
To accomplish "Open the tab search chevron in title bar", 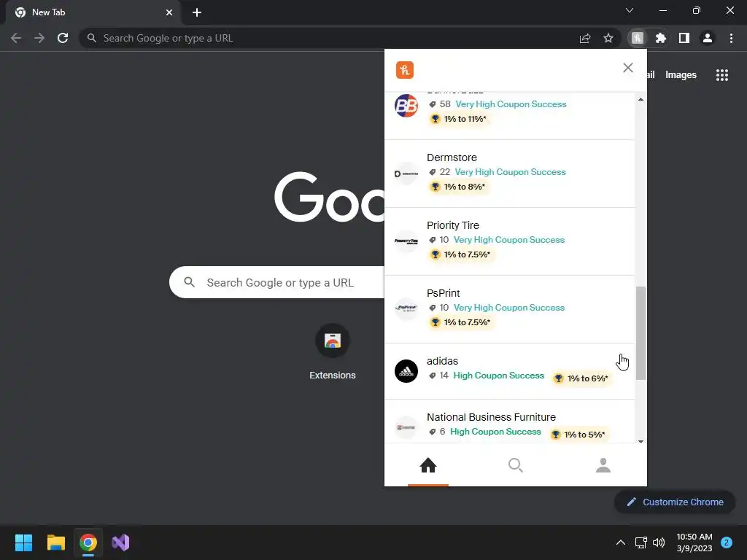I will click(x=630, y=10).
